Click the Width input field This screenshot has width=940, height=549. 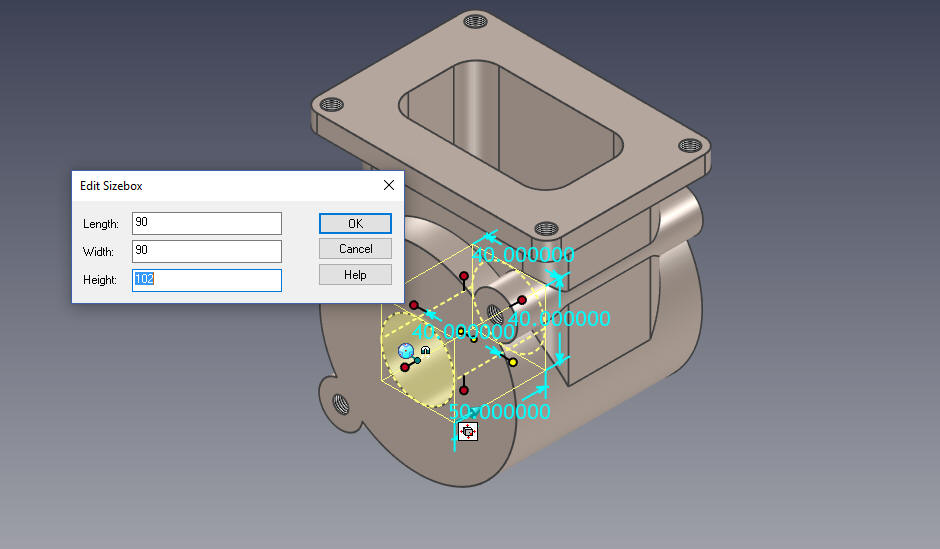pos(207,251)
